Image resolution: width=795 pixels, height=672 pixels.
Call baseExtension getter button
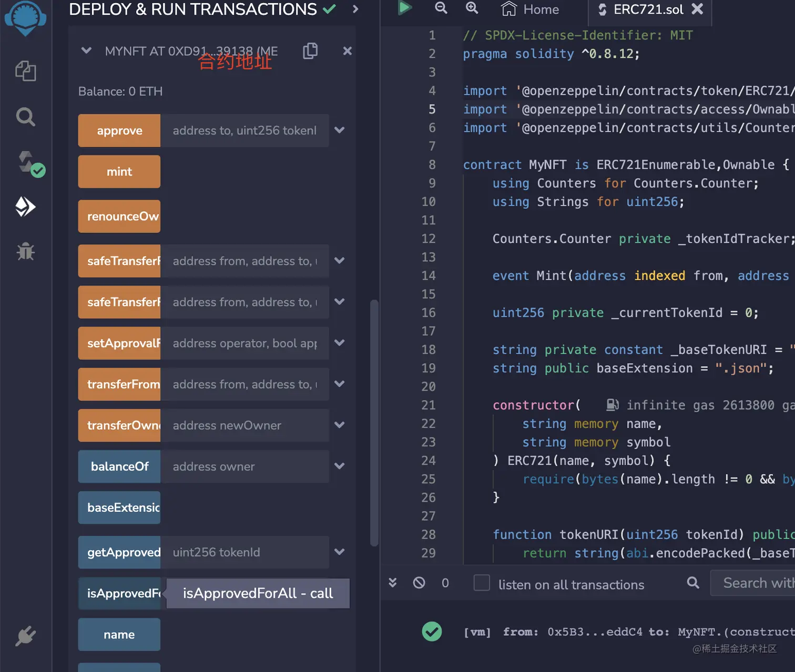(x=119, y=508)
